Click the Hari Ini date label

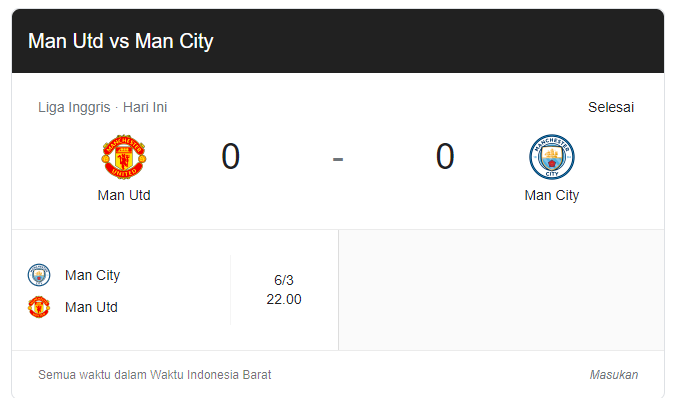pos(145,107)
